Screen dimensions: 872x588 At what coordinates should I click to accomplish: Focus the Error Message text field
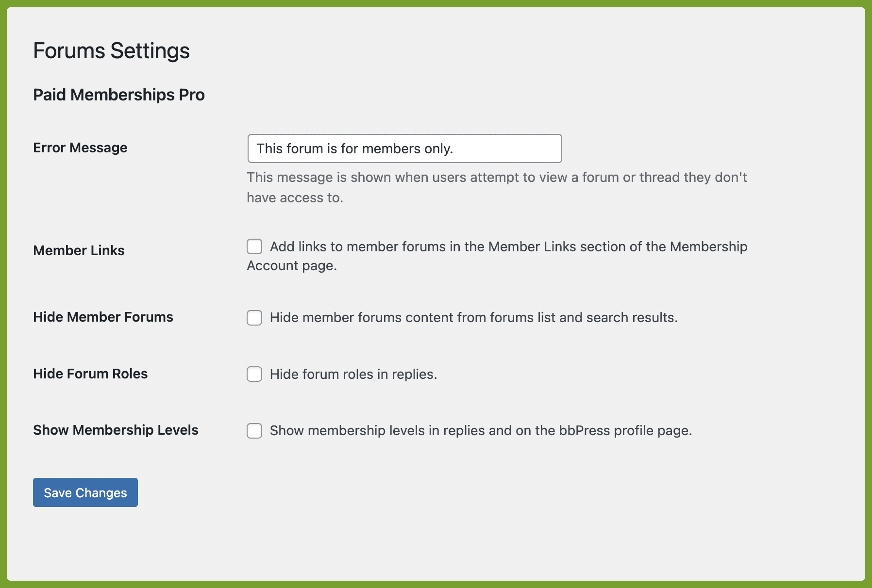[405, 148]
